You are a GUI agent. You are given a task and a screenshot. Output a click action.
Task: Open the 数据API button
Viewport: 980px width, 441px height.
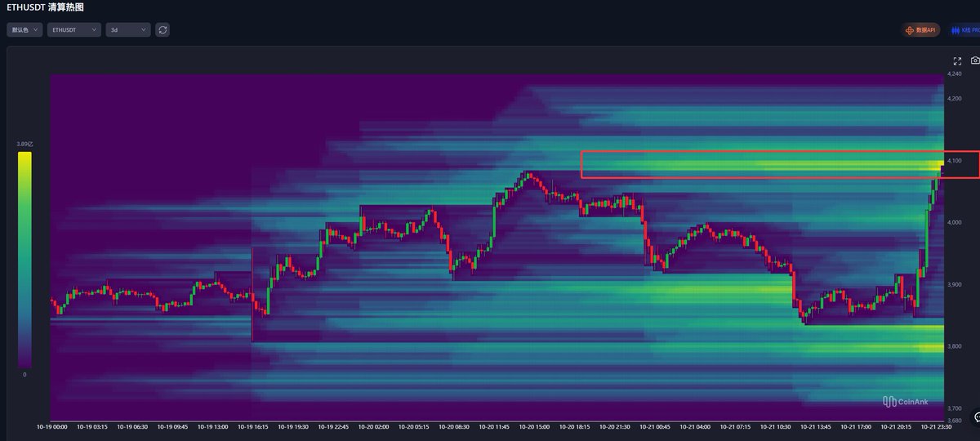921,29
